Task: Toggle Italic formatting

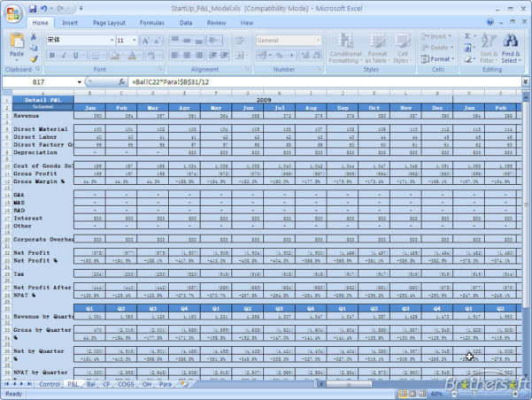Action: click(65, 55)
